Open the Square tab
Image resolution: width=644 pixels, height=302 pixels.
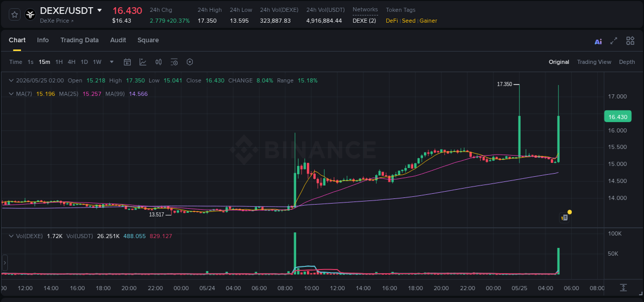click(148, 40)
